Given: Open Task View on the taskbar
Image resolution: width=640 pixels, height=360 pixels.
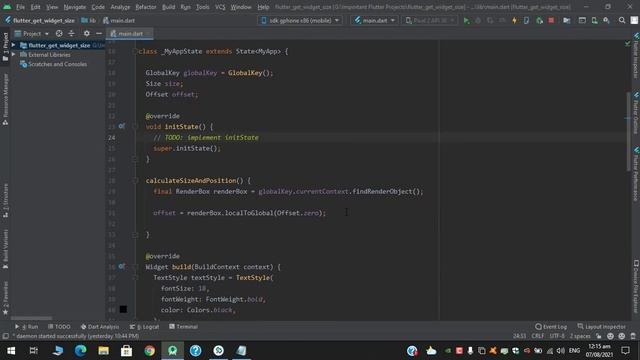Looking at the screenshot, I should pos(34,351).
